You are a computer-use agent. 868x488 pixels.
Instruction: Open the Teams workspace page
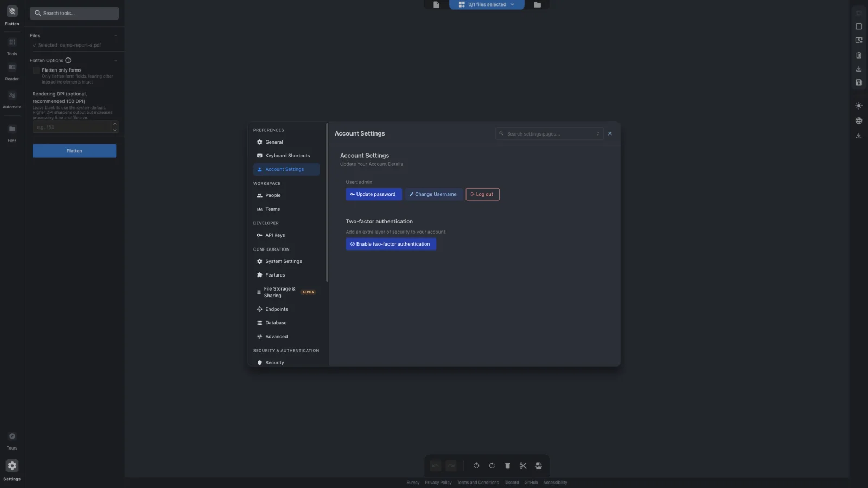[x=286, y=209]
